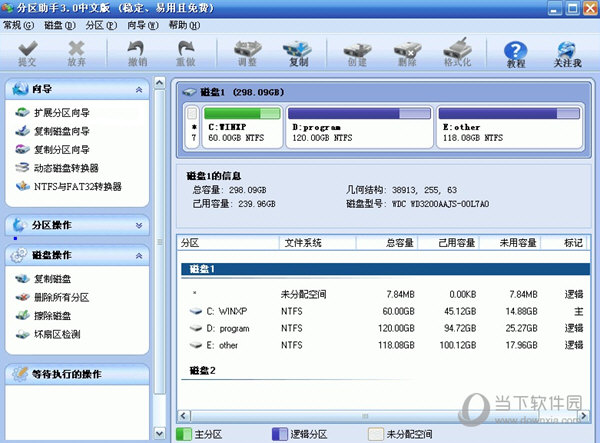Viewport: 600px width, 443px height.
Task: Sort by the 总容量 column header
Action: click(387, 243)
